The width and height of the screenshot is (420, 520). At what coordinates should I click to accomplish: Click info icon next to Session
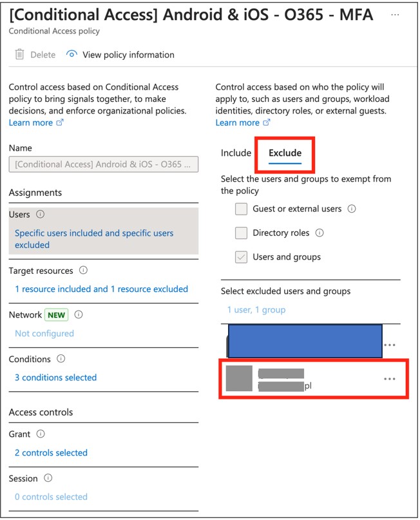tap(48, 478)
